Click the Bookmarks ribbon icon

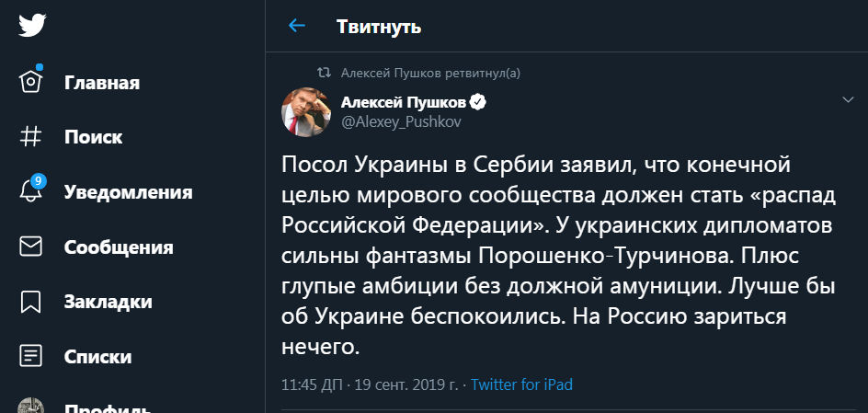[x=31, y=302]
